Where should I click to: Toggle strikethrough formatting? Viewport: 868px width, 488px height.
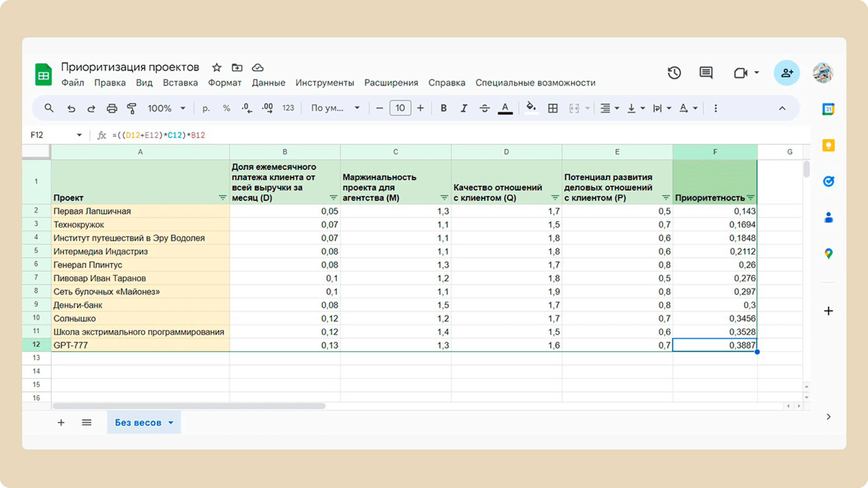(x=485, y=108)
